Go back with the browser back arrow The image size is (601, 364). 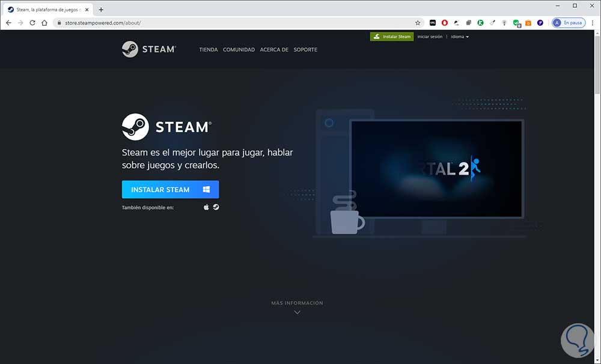[x=8, y=23]
